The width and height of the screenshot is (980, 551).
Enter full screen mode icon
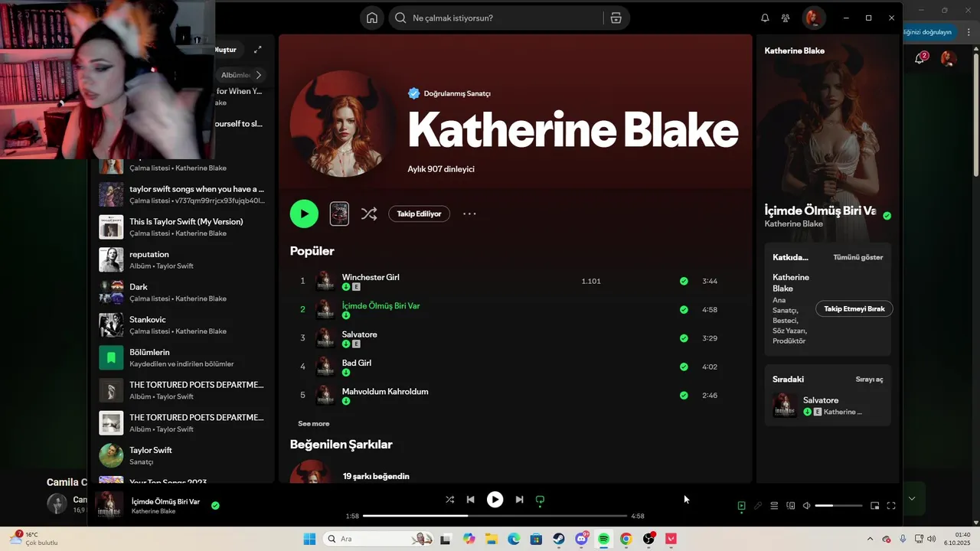pos(891,506)
